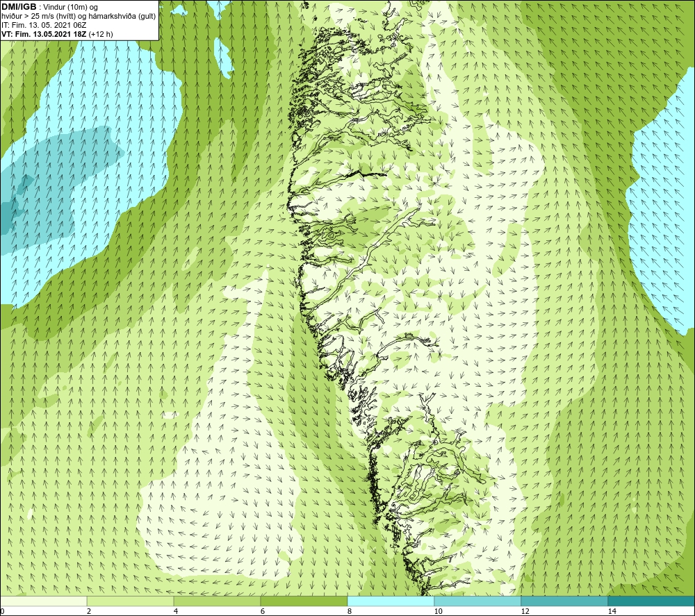
Task: Click the '2' label on the wind scale
Action: tap(89, 611)
